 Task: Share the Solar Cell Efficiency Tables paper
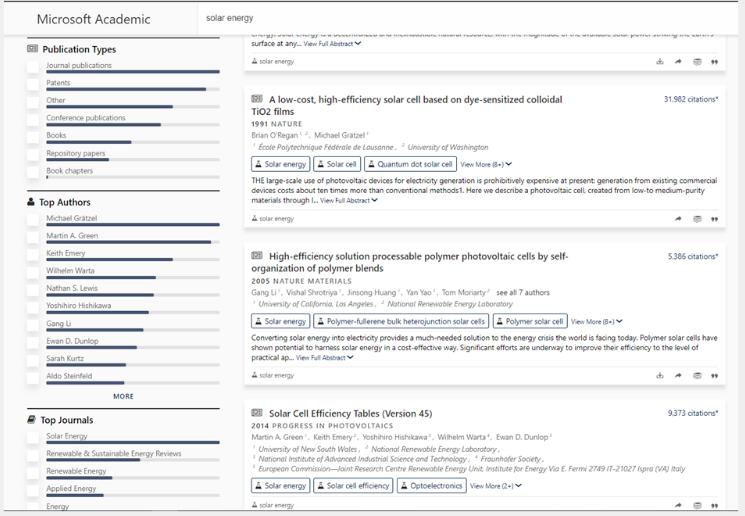coord(678,505)
